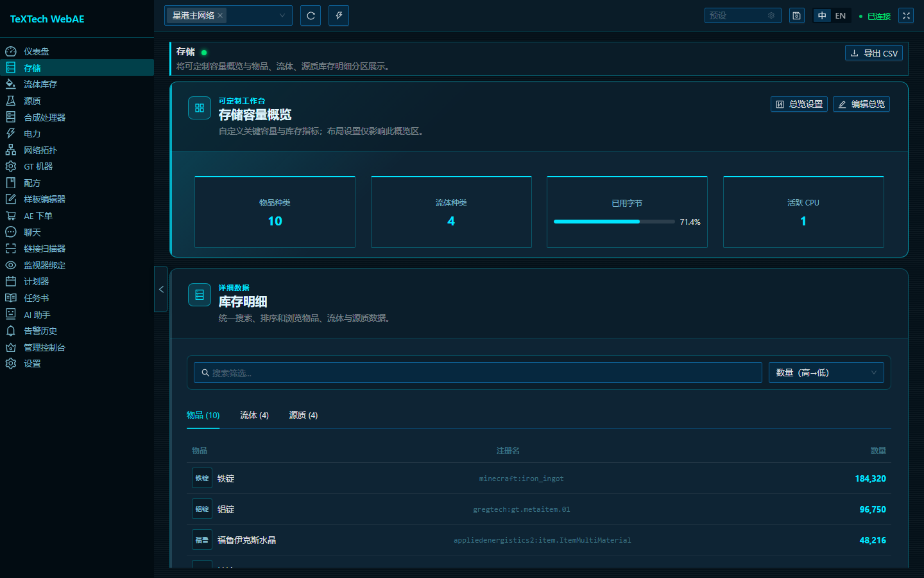Open the AI 助手 robot icon
This screenshot has width=924, height=578.
click(11, 314)
